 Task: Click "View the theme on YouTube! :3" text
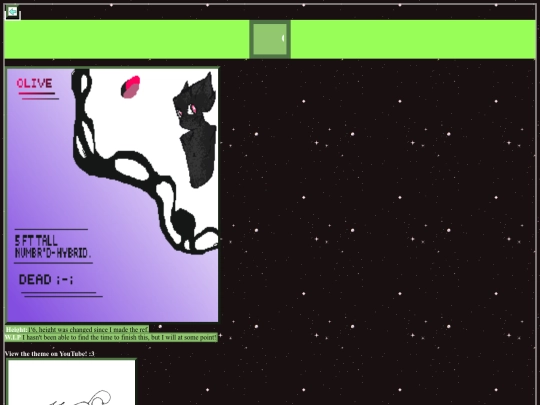pos(50,354)
